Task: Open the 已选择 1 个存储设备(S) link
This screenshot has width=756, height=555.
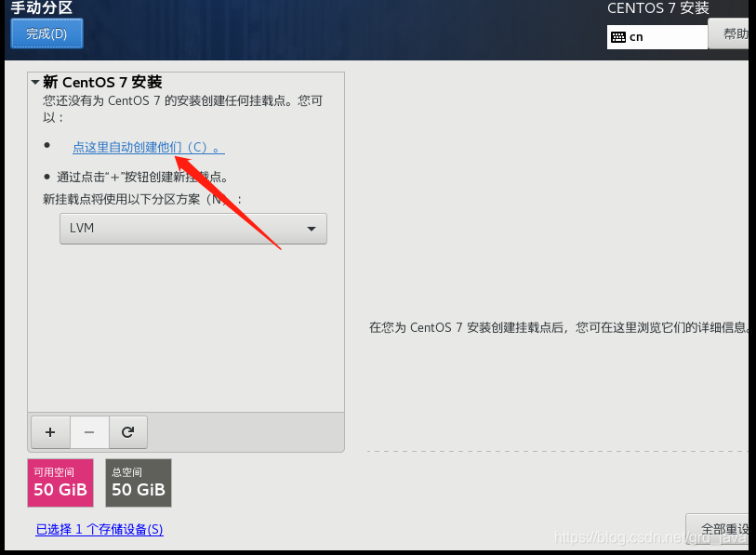Action: tap(99, 530)
